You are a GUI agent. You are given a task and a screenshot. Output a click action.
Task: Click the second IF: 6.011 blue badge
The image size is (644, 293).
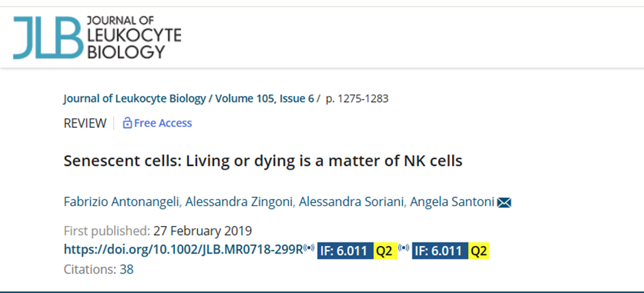(440, 251)
